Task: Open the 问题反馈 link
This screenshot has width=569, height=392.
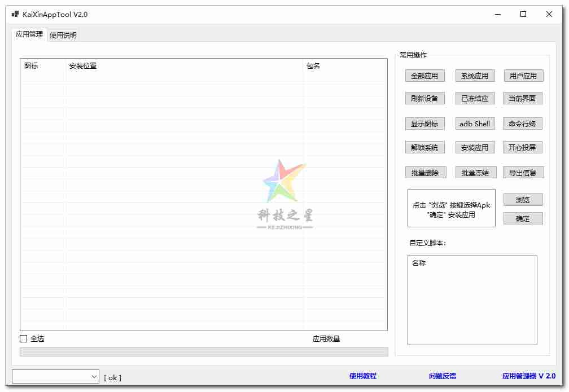Action: [442, 376]
